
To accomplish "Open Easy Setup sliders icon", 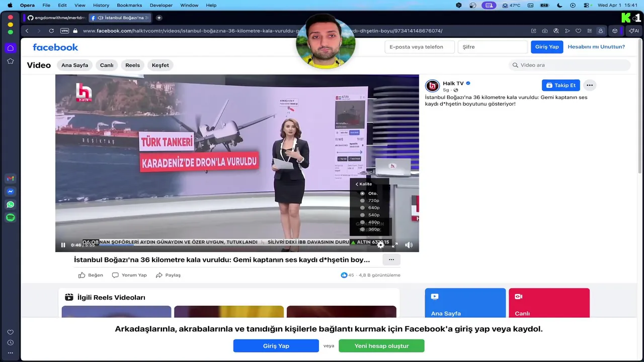I will tap(589, 31).
